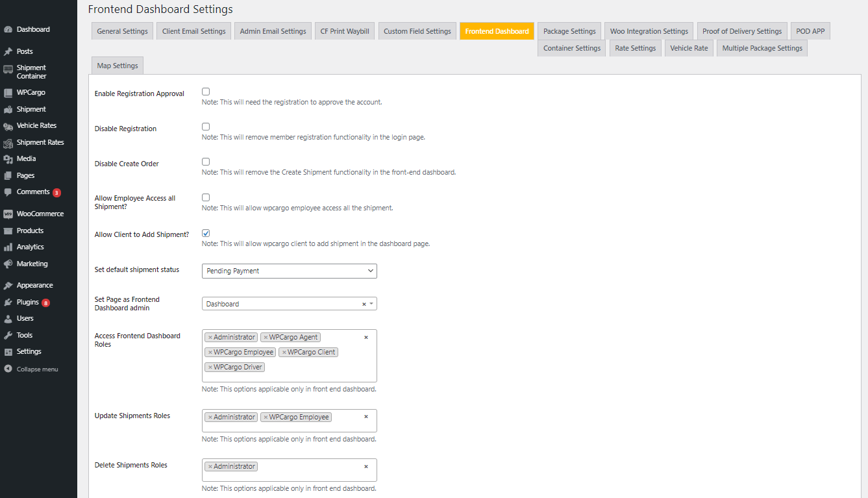The image size is (868, 498).
Task: Click the Shipment menu icon
Action: [x=8, y=110]
